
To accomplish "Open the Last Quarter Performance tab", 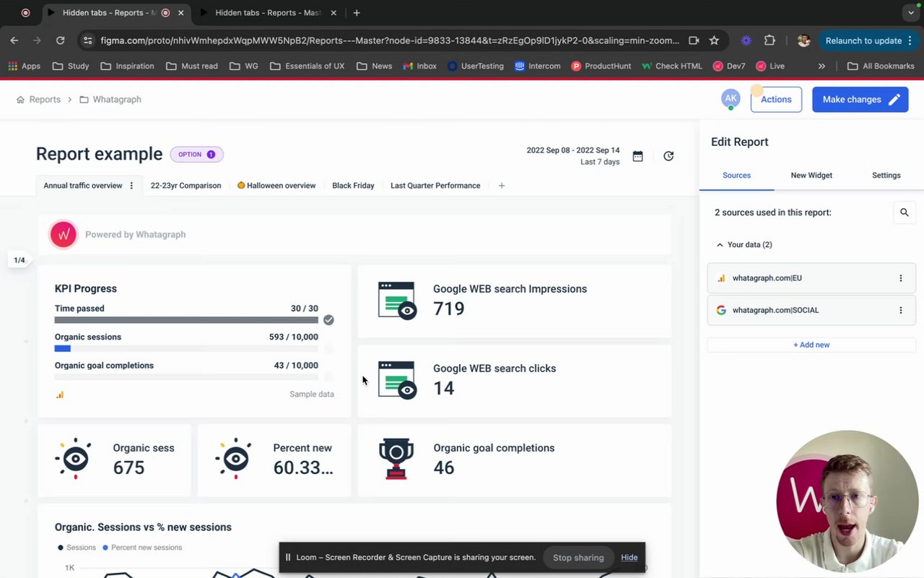I will coord(435,186).
